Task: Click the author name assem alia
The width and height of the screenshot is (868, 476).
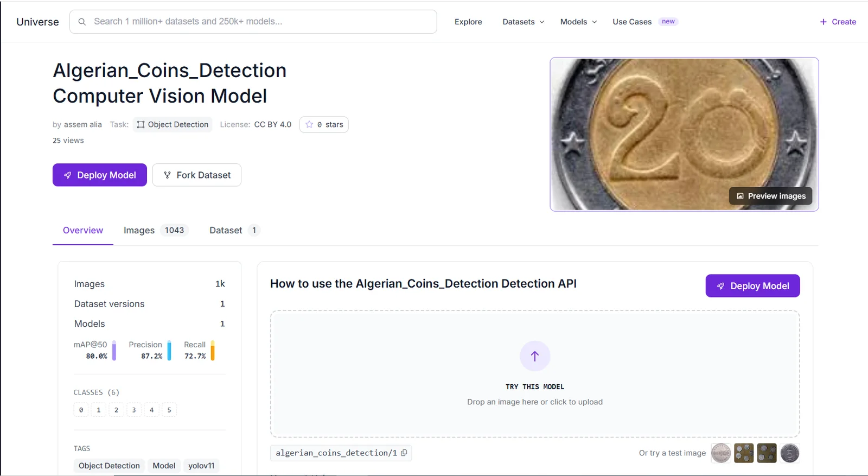Action: 83,124
